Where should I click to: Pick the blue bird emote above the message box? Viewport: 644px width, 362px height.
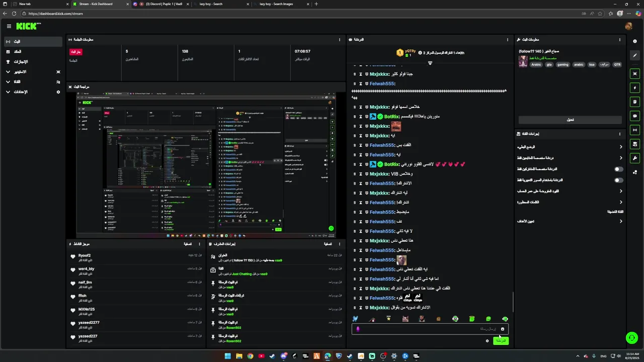point(355,319)
